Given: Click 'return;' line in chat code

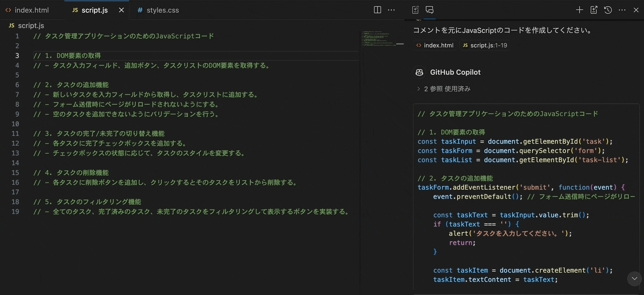Looking at the screenshot, I should [462, 243].
